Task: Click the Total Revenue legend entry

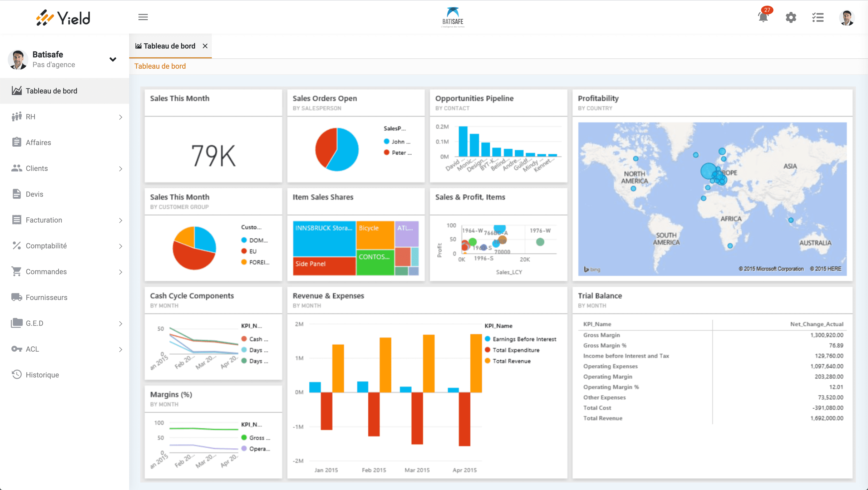Action: tap(508, 361)
